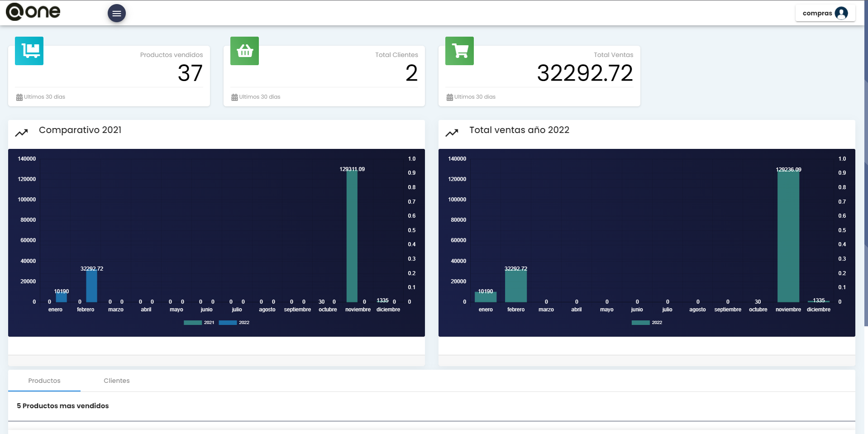This screenshot has height=434, width=868.
Task: Toggle 2022 legend in Total ventas chart
Action: [640, 323]
